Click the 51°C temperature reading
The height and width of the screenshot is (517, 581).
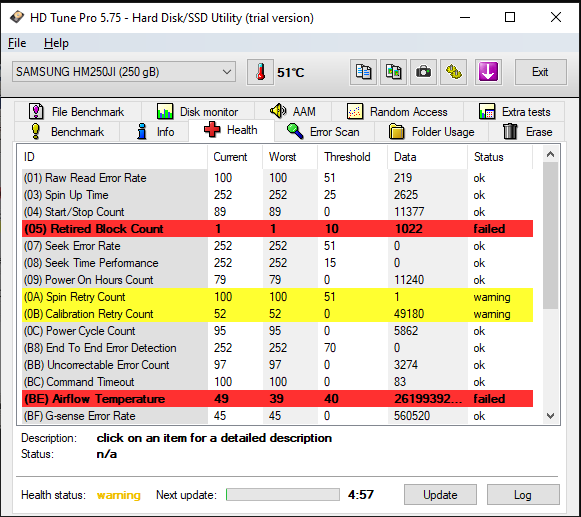coord(290,73)
